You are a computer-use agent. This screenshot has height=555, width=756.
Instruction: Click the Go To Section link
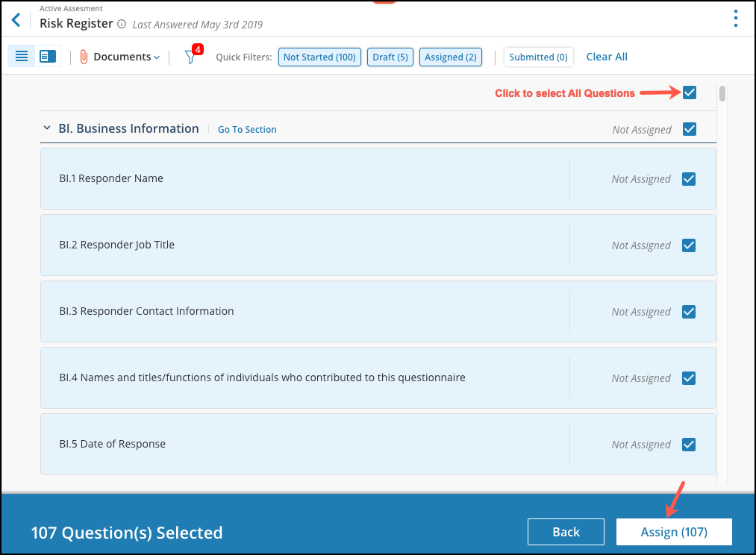[247, 129]
